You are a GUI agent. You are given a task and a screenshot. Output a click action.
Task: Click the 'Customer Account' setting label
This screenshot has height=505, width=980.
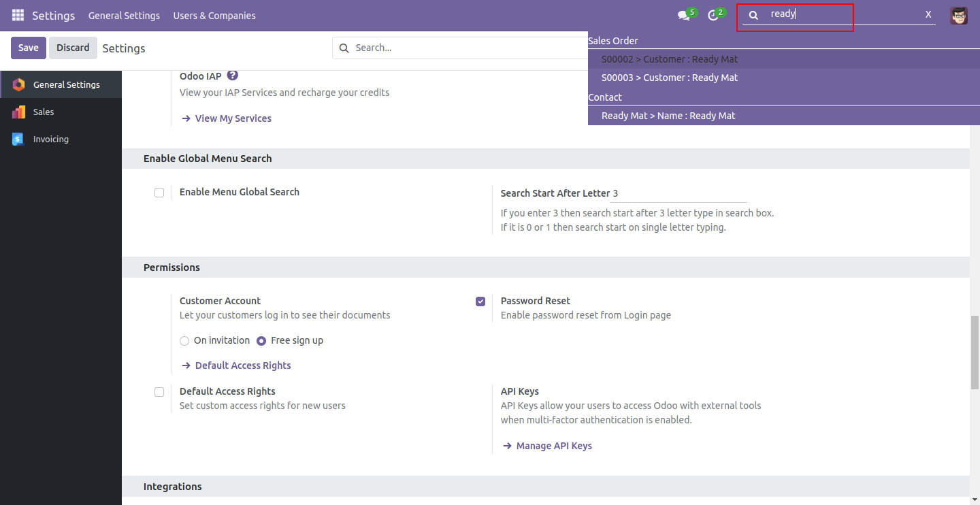click(x=220, y=301)
